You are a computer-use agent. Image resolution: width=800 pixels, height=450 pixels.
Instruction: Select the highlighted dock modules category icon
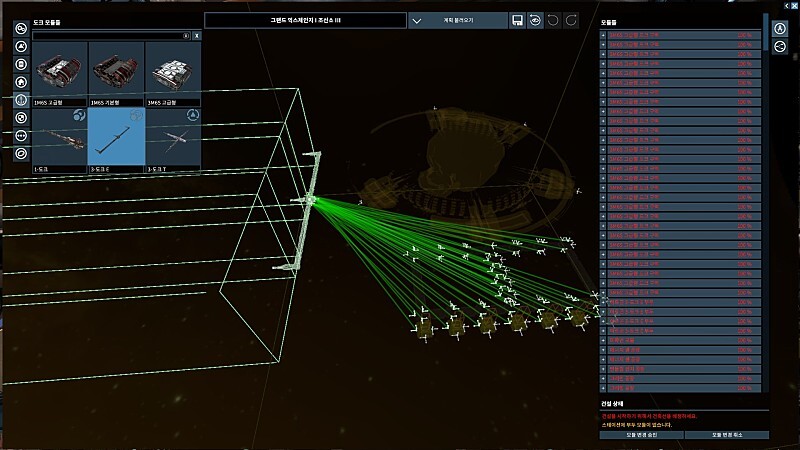[21, 100]
